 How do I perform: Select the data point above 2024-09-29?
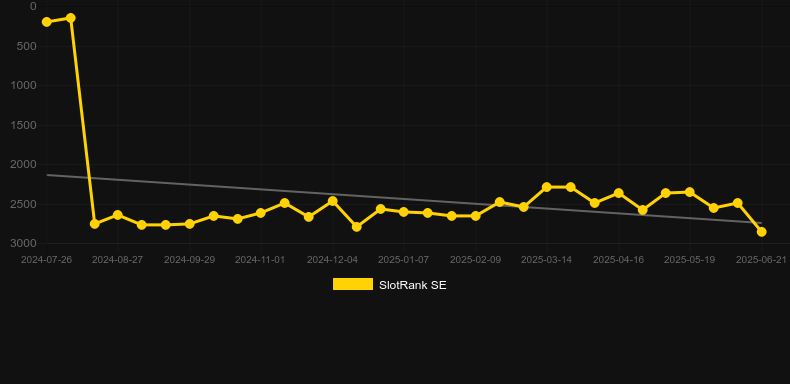tap(189, 224)
